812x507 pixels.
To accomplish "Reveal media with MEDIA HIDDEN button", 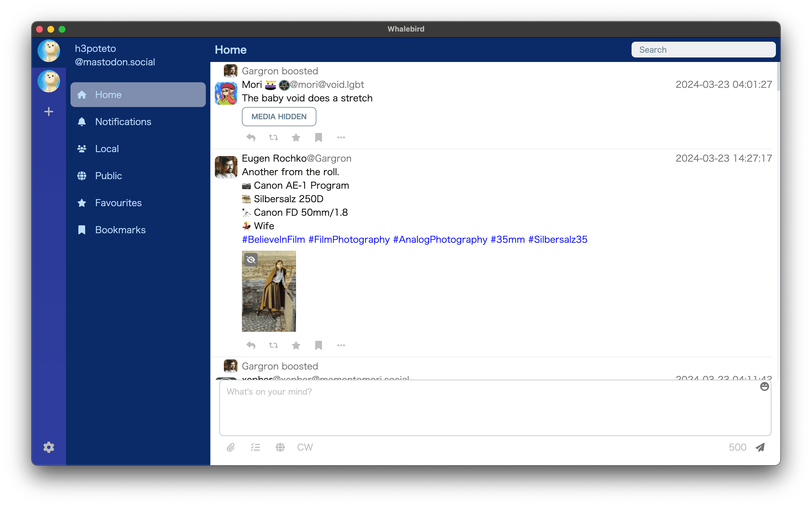I will click(x=279, y=117).
